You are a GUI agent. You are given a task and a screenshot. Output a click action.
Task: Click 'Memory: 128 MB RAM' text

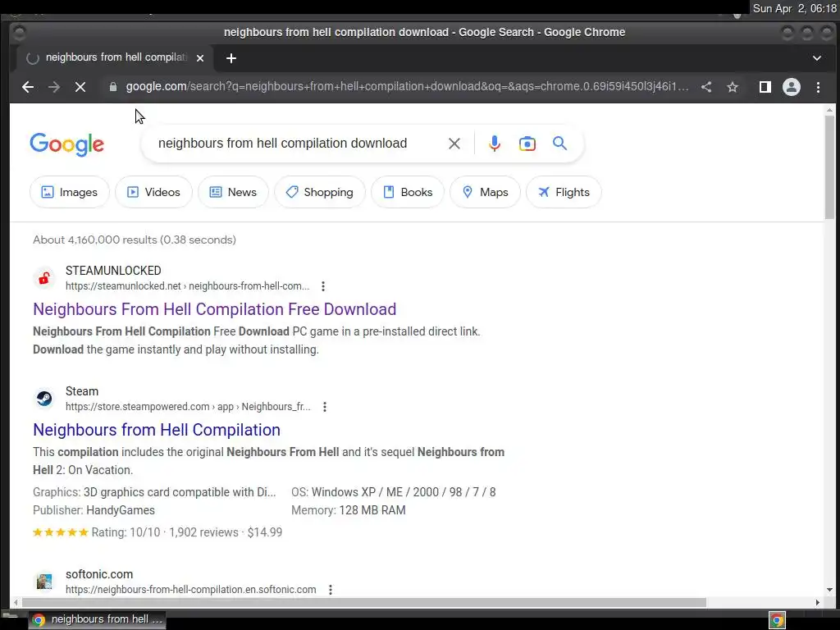click(x=348, y=510)
